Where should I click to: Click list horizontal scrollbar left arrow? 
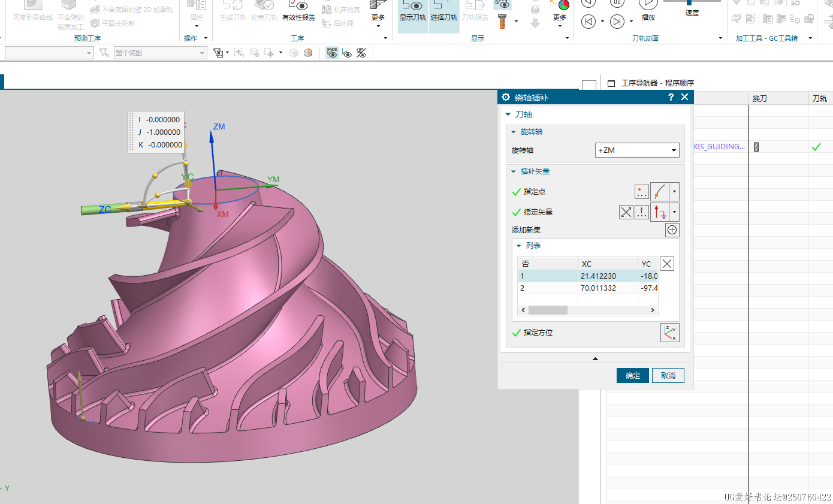pos(523,310)
